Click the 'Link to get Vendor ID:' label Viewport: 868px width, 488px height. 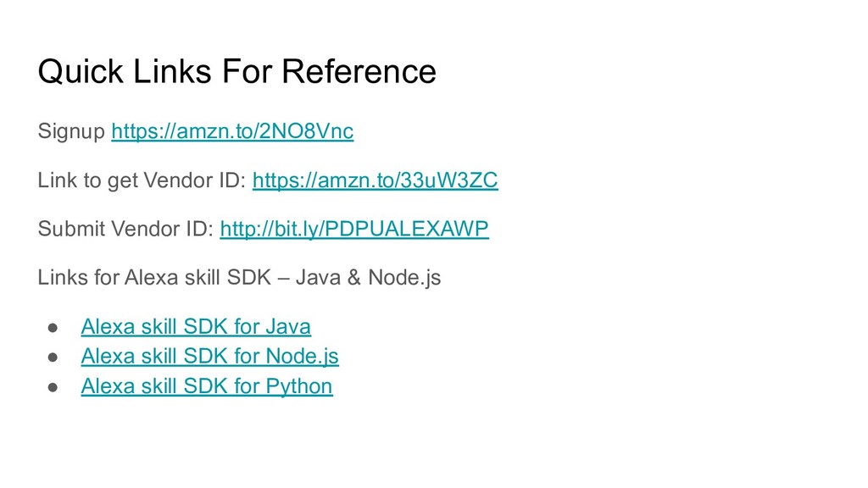[x=142, y=180]
